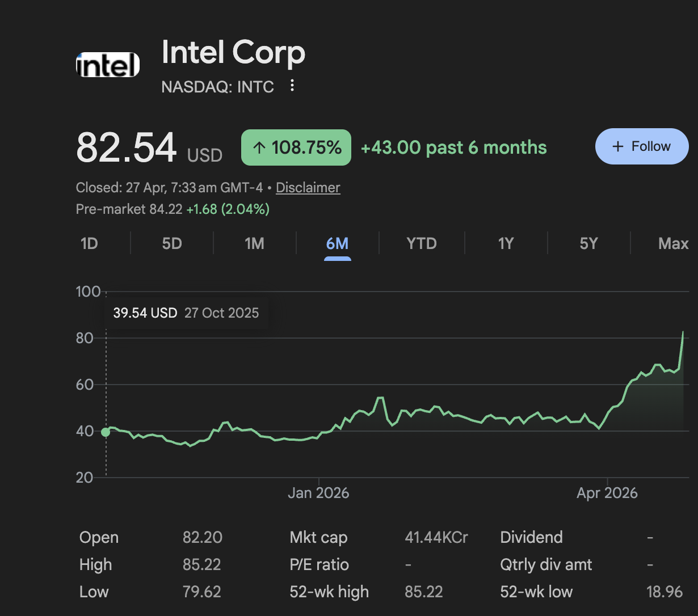Expand the 5Y chart period
698x616 pixels.
tap(588, 243)
